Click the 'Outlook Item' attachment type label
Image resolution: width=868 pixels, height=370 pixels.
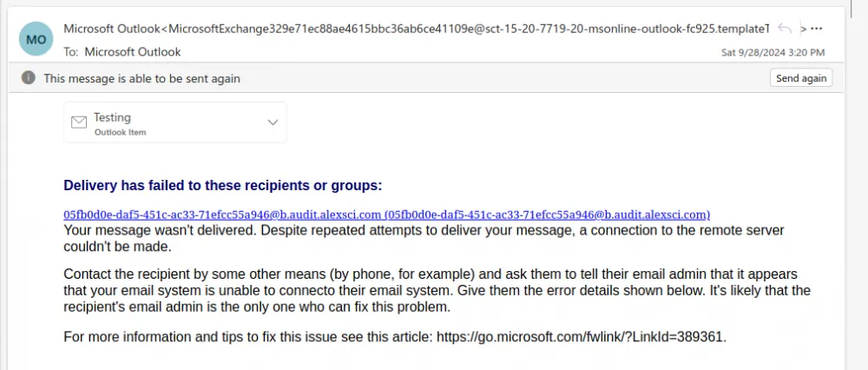(120, 133)
